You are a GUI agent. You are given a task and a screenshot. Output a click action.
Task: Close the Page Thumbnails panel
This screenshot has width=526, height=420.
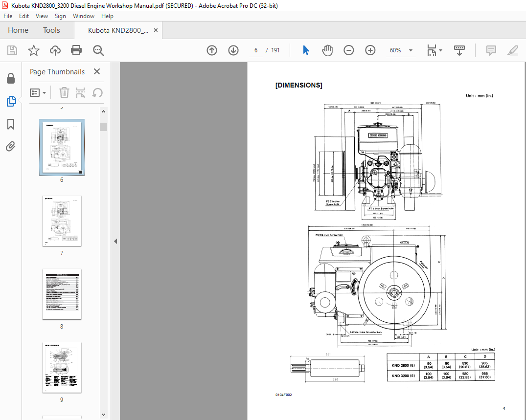[97, 71]
